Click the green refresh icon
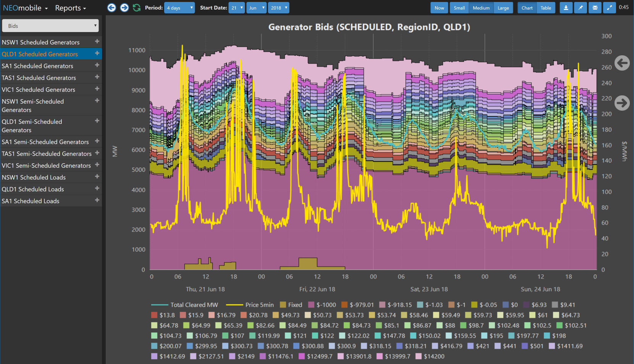Viewport: 634px width, 364px height. [137, 8]
